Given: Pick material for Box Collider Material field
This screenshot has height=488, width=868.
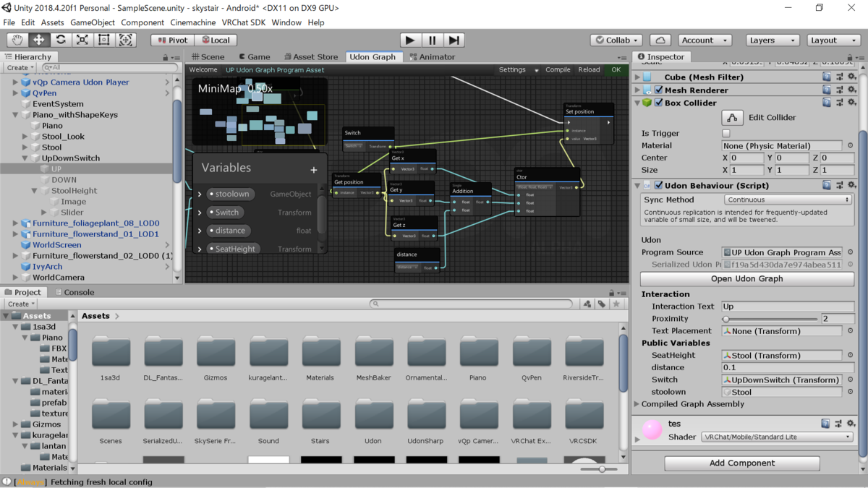Looking at the screenshot, I should [x=851, y=145].
